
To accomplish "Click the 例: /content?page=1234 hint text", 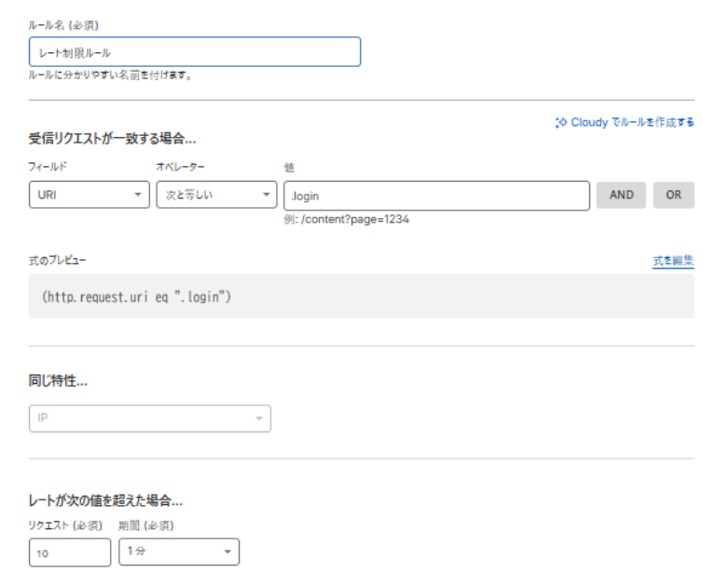I will tap(347, 220).
